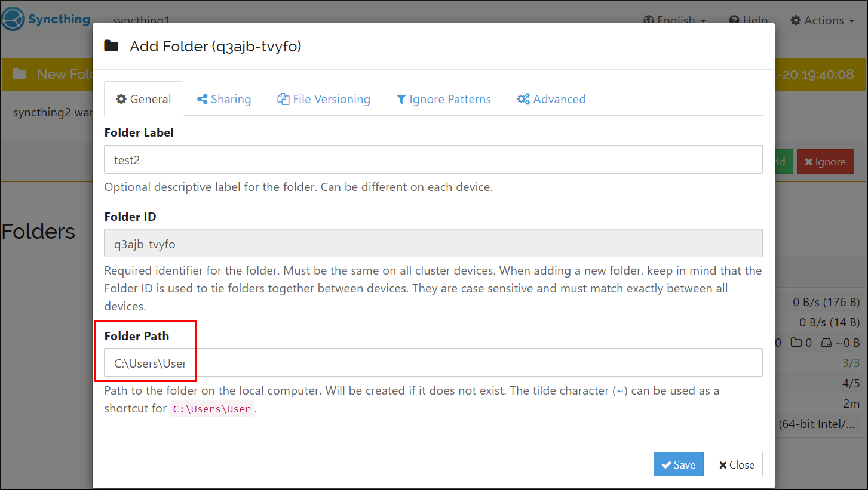Click the share icon beside Sharing

[x=203, y=99]
